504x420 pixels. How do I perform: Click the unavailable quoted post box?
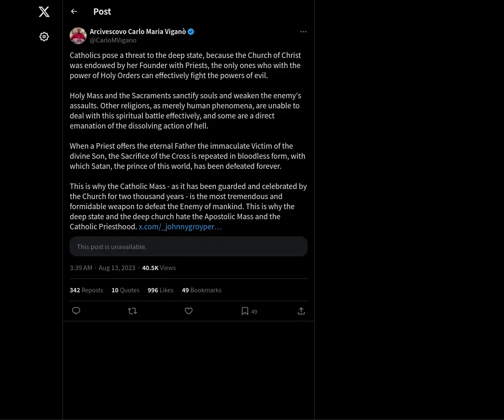point(189,247)
